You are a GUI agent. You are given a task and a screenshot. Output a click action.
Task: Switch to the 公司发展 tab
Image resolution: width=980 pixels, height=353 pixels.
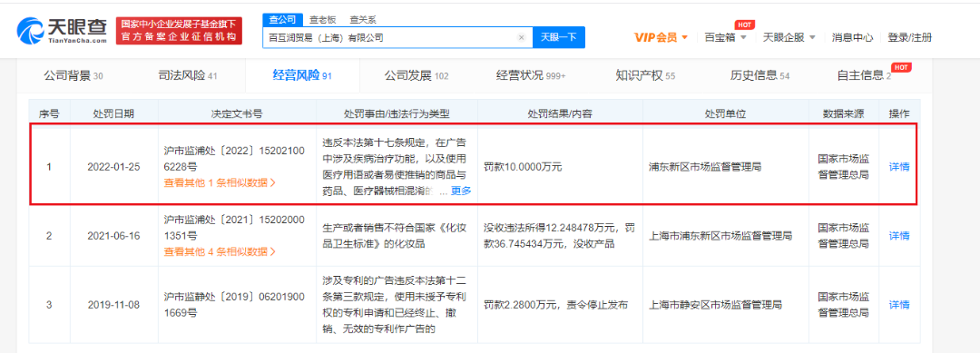[x=416, y=75]
